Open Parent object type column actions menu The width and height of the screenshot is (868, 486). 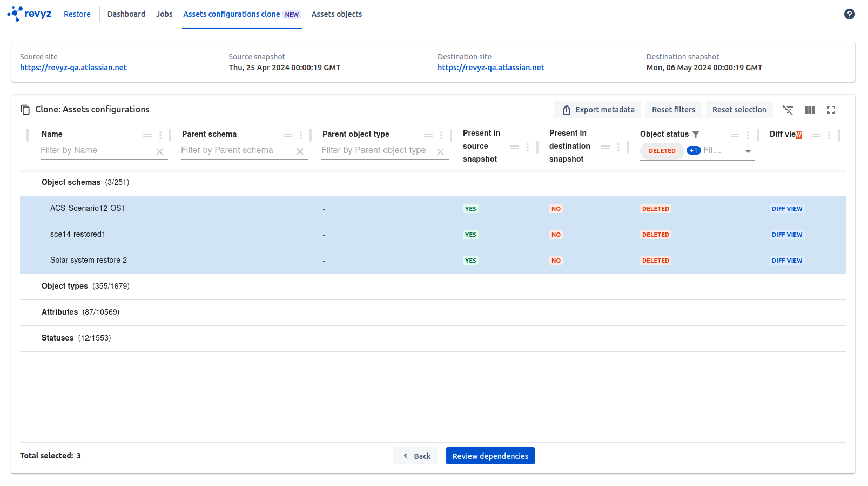441,135
